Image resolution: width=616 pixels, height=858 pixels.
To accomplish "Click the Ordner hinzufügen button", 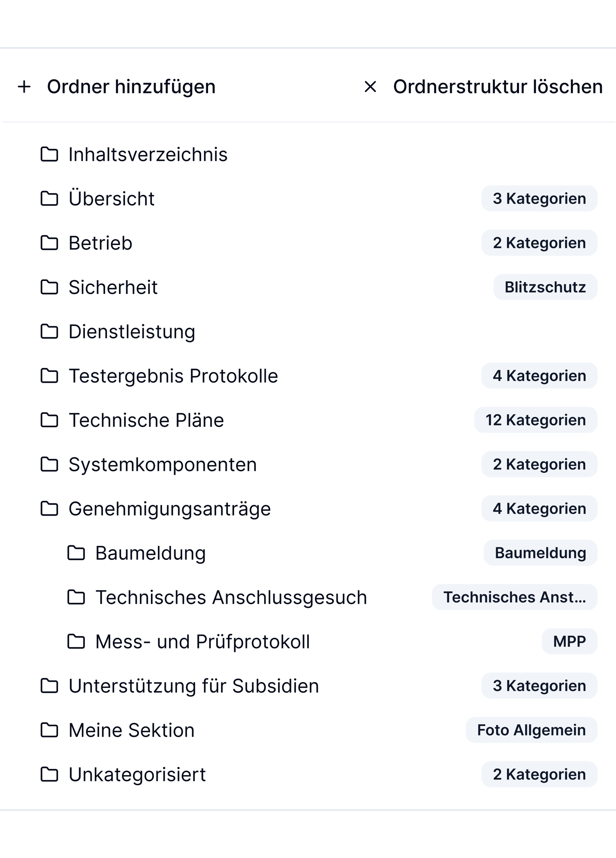I will coord(116,87).
